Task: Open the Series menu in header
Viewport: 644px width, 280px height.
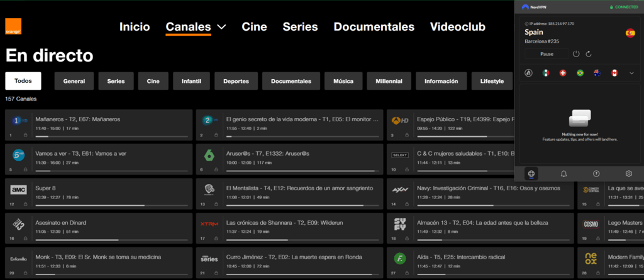Action: 300,27
